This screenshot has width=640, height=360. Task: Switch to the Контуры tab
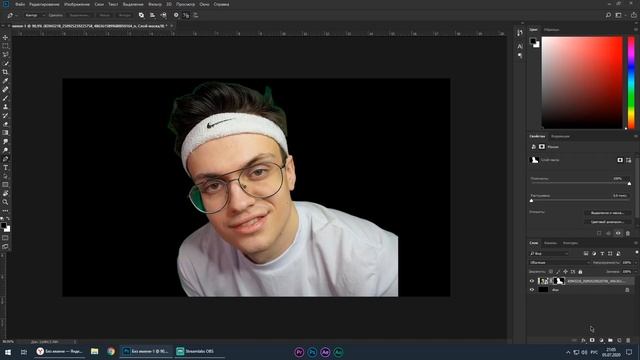point(570,243)
